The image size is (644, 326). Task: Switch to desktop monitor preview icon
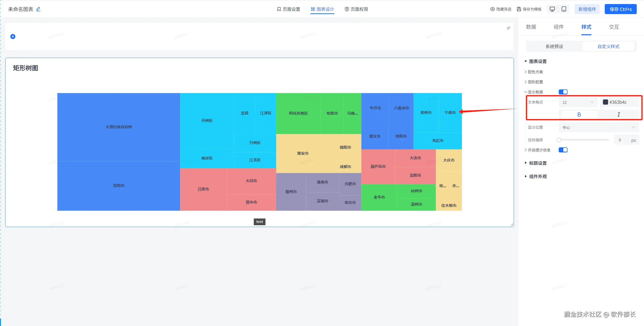pos(552,9)
